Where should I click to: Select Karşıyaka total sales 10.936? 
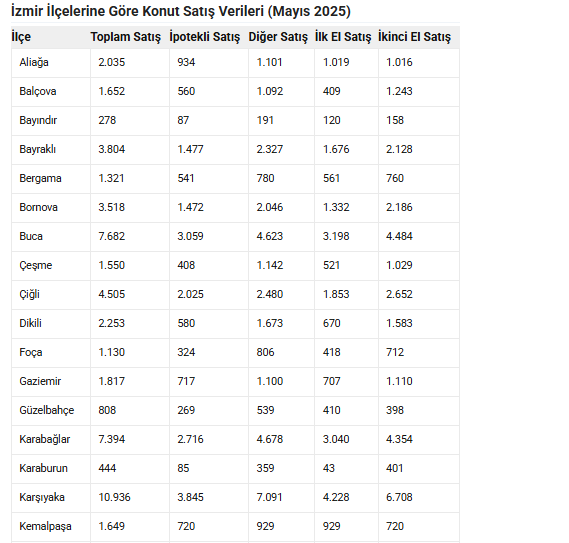click(x=114, y=497)
